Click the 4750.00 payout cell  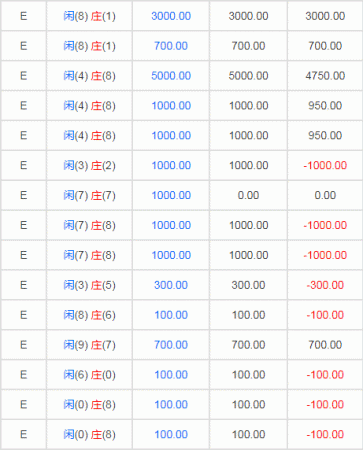[325, 76]
